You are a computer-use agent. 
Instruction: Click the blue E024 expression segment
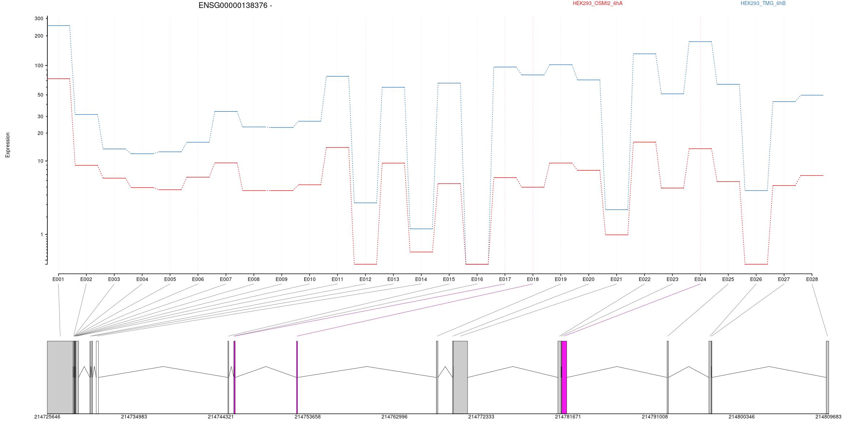pyautogui.click(x=700, y=42)
